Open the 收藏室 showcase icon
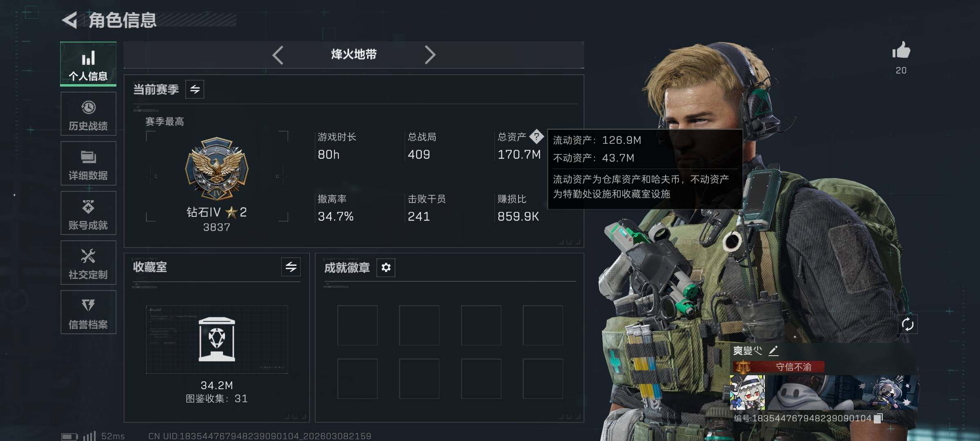 (x=217, y=339)
